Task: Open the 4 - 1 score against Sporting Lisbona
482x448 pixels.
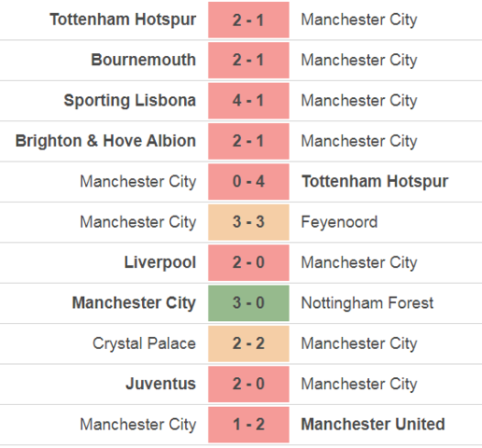Action: [x=248, y=101]
